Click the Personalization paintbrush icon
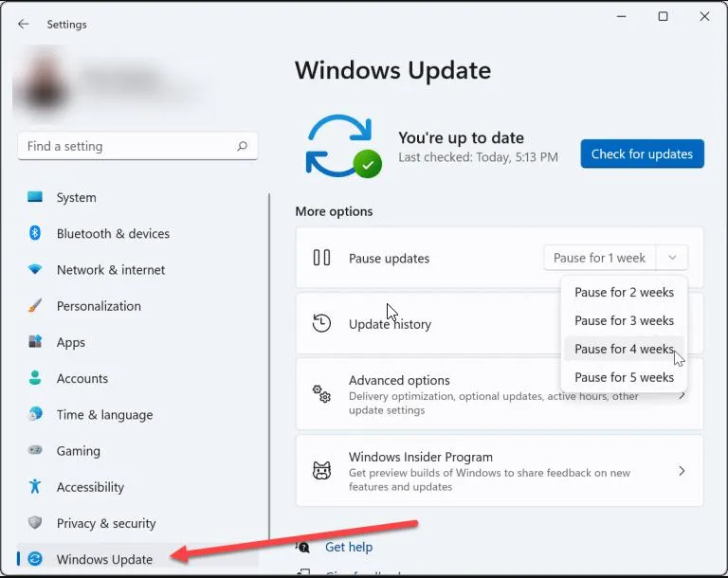Screen dimensions: 728x578 click(x=35, y=305)
